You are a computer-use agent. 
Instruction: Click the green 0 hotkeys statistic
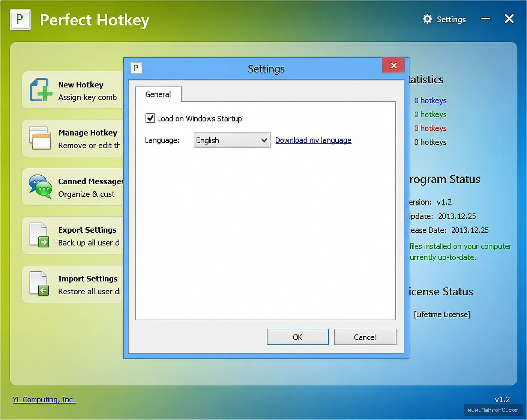point(430,114)
